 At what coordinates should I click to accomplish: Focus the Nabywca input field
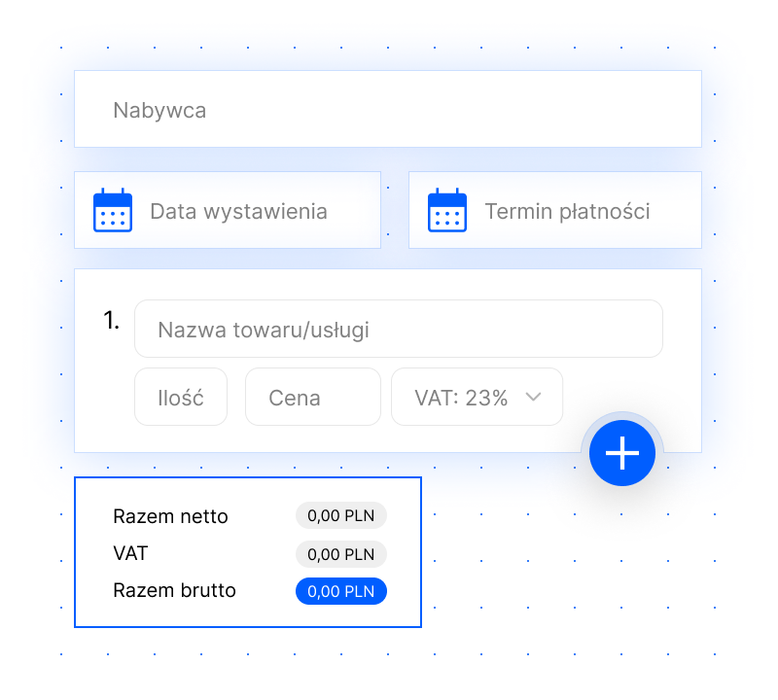point(387,109)
